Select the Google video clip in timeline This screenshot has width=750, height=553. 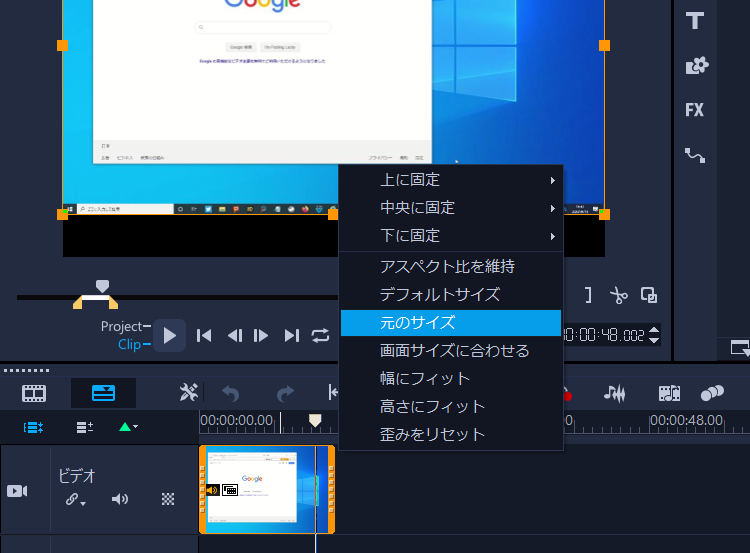267,489
